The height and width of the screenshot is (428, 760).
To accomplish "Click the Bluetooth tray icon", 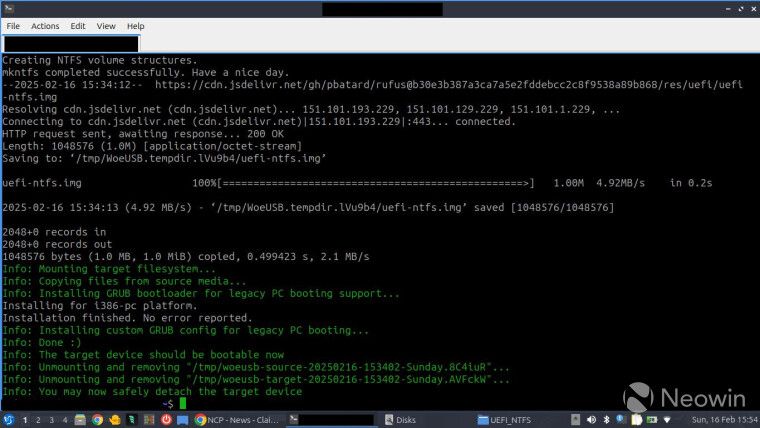I will pyautogui.click(x=607, y=420).
